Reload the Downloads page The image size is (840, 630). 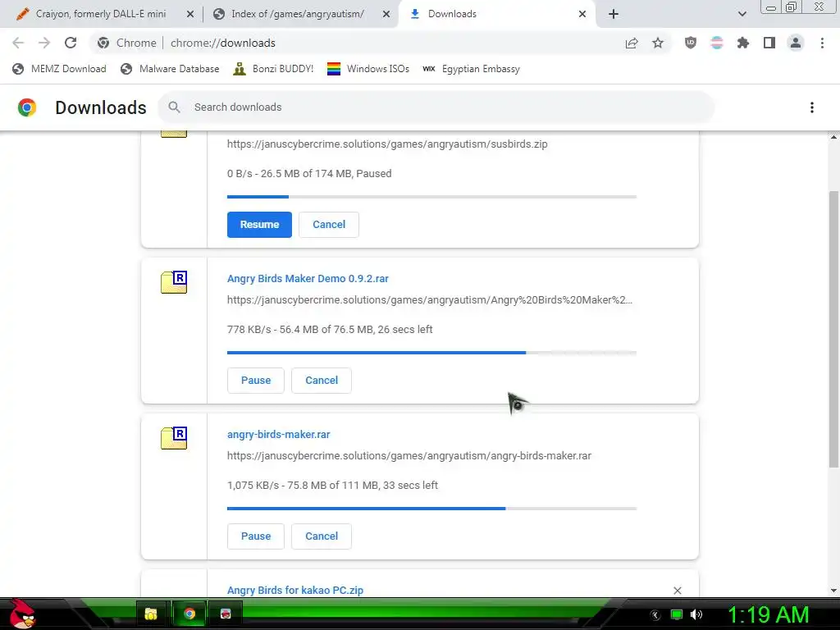coord(71,43)
